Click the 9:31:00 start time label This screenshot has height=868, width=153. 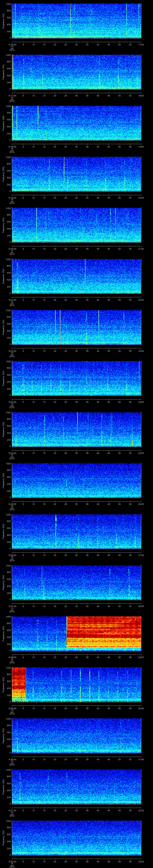pyautogui.click(x=12, y=810)
